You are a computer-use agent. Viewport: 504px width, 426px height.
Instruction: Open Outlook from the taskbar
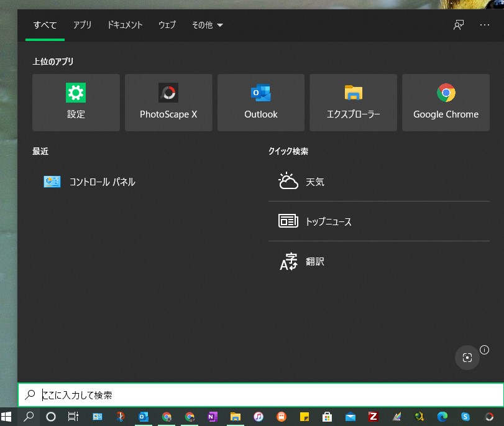[144, 417]
